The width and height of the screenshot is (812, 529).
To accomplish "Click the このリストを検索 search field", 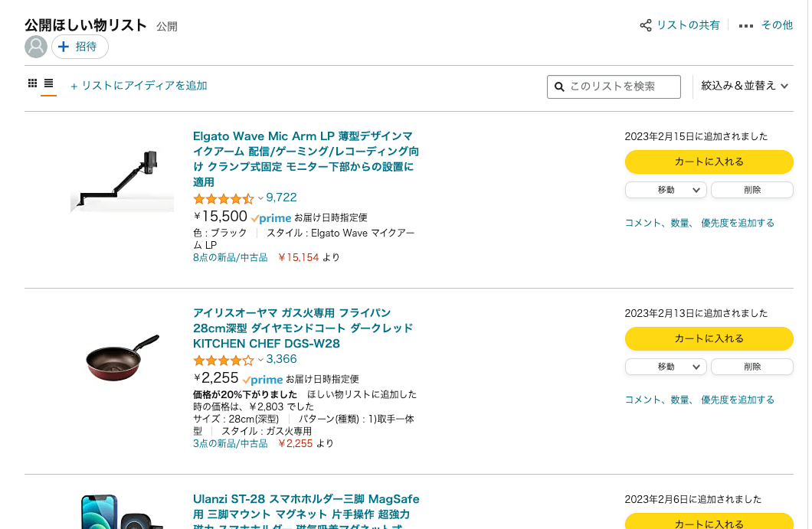I will pos(614,87).
